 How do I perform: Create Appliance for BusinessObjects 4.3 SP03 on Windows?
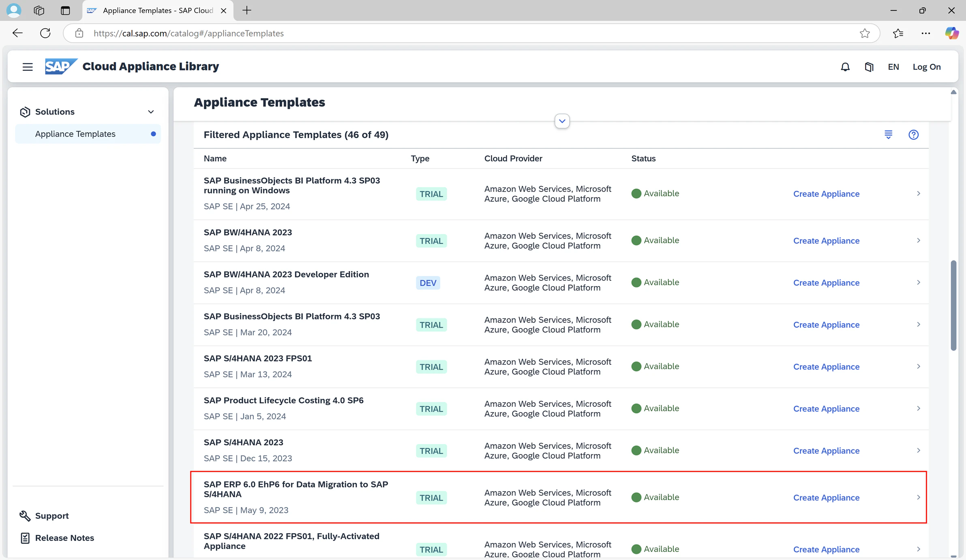coord(826,194)
